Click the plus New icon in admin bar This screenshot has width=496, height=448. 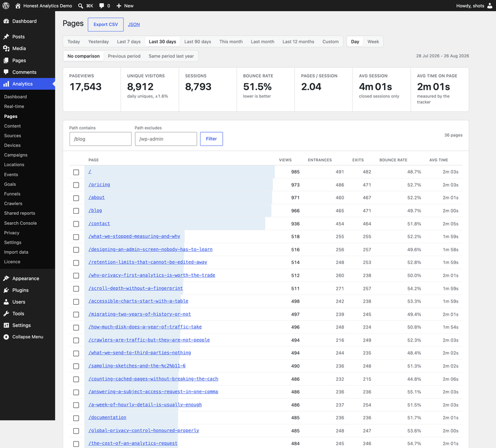click(119, 6)
